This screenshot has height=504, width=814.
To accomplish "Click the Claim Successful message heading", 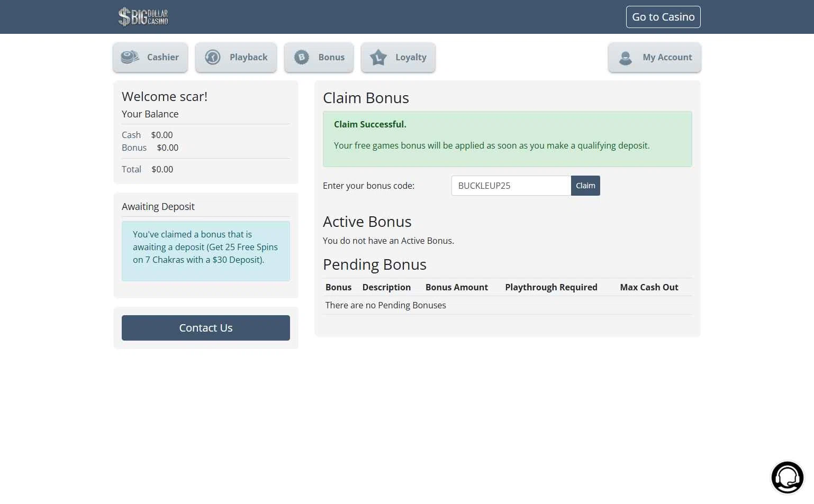I will 370,124.
